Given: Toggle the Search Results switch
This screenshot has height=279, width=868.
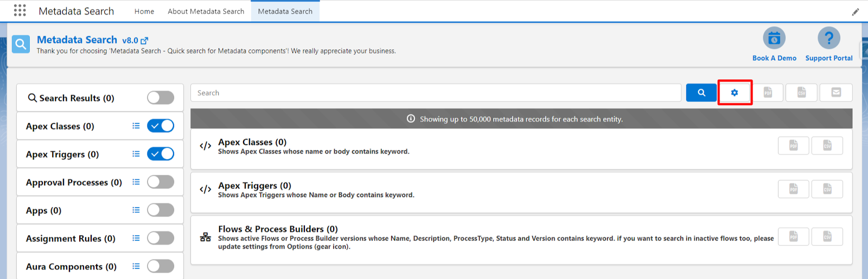Looking at the screenshot, I should pyautogui.click(x=161, y=98).
